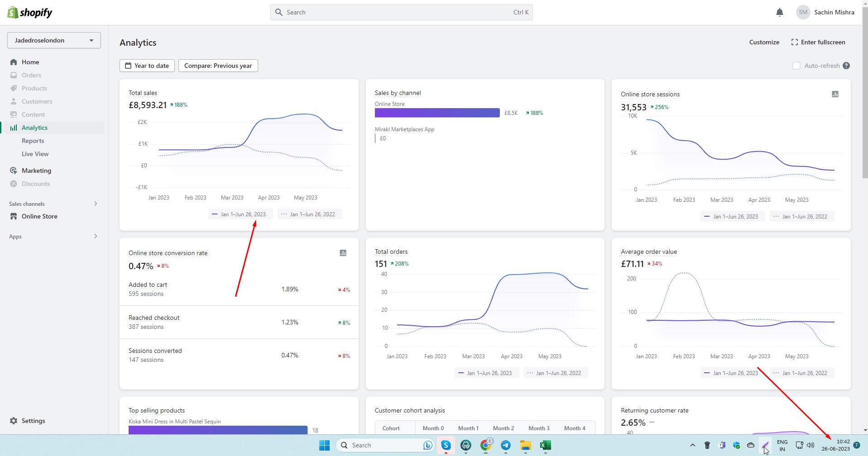Screen dimensions: 868x456
Task: Open the Jadedroselondon store switcher dropdown
Action: [54, 40]
